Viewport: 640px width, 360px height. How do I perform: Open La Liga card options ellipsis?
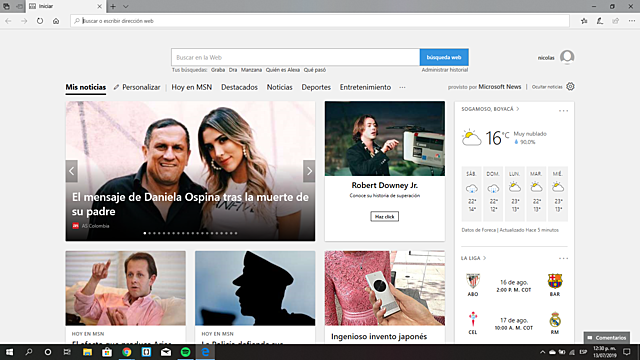[x=563, y=258]
